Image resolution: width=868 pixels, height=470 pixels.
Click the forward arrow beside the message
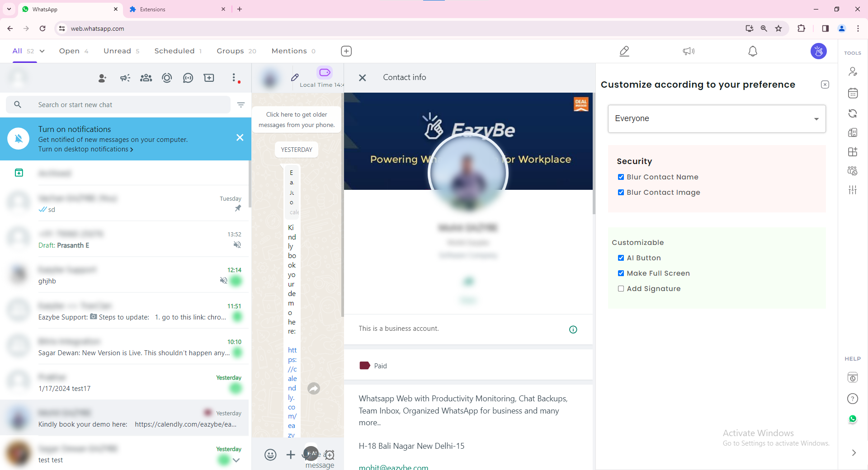pos(314,388)
